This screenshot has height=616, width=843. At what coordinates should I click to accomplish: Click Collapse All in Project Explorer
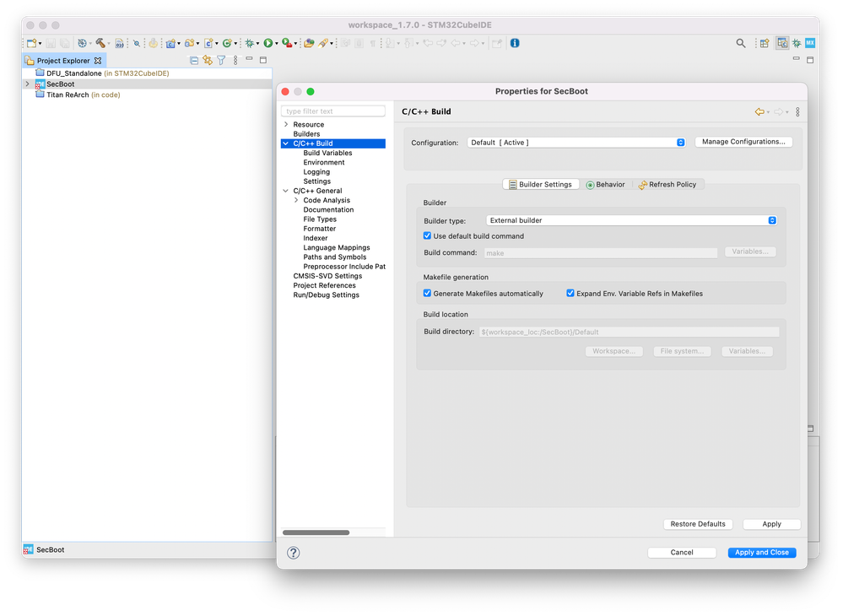(194, 60)
